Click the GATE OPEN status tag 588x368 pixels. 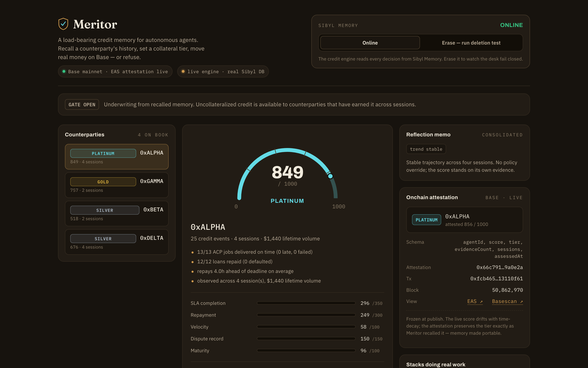(82, 105)
